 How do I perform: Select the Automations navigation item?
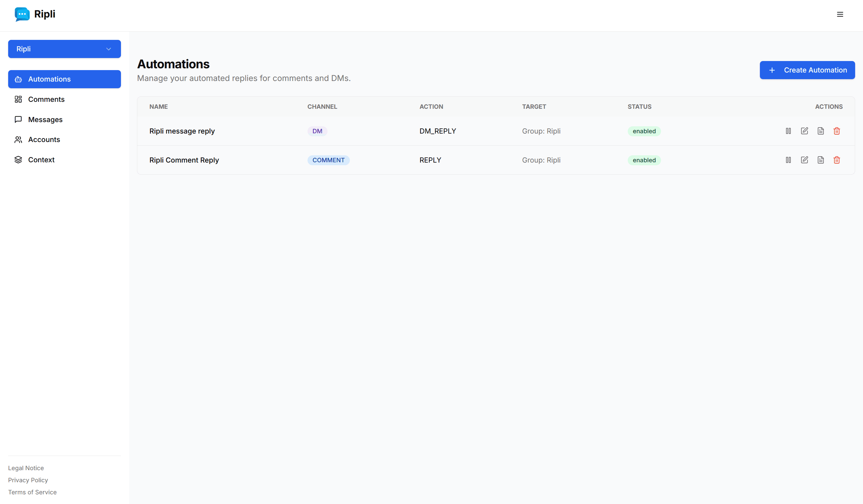tap(49, 79)
